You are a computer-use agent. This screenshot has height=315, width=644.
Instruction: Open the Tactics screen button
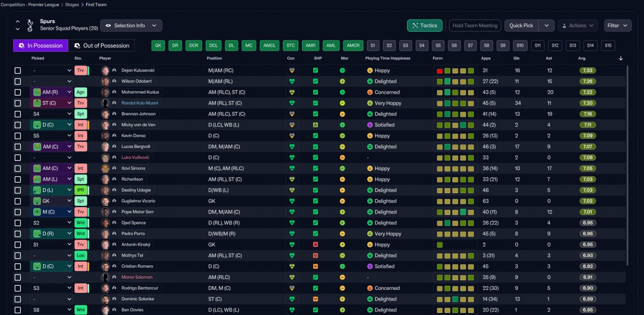coord(425,26)
